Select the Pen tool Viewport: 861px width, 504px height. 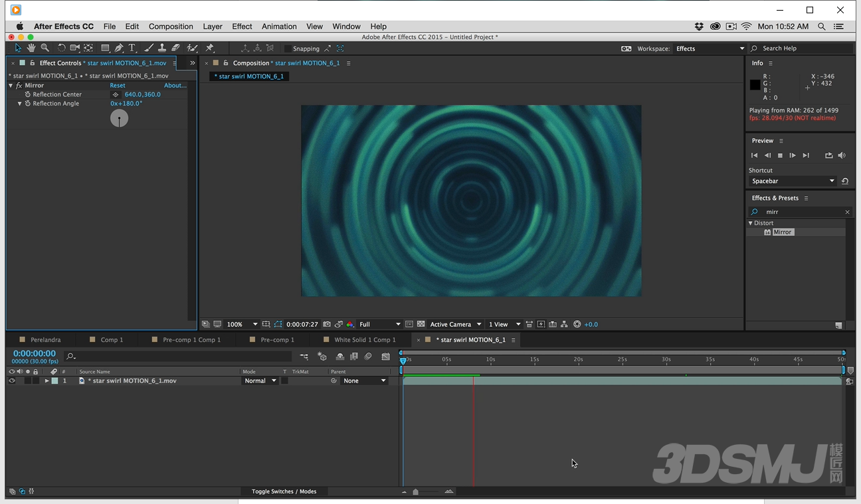click(119, 48)
